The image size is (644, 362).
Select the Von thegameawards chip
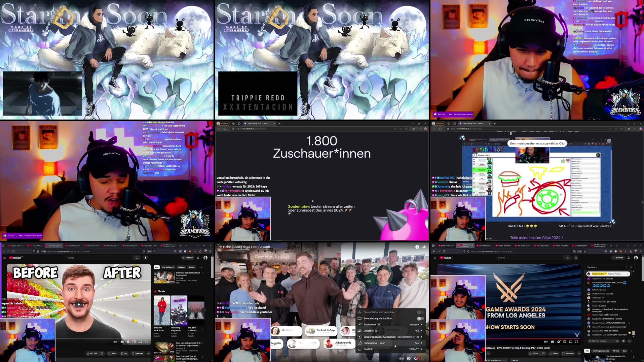pos(601,351)
